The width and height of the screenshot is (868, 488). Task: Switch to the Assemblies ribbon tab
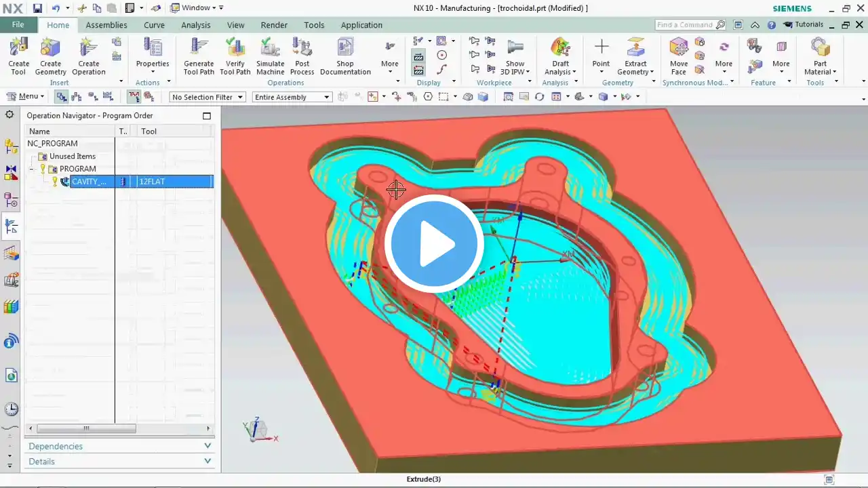point(106,25)
